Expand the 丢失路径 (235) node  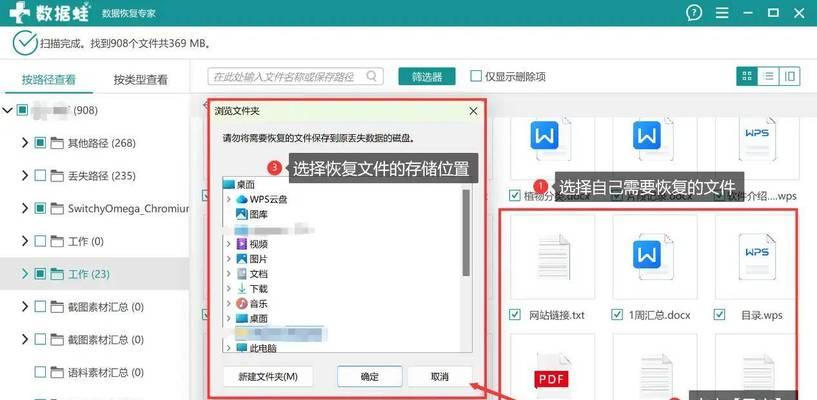[24, 176]
